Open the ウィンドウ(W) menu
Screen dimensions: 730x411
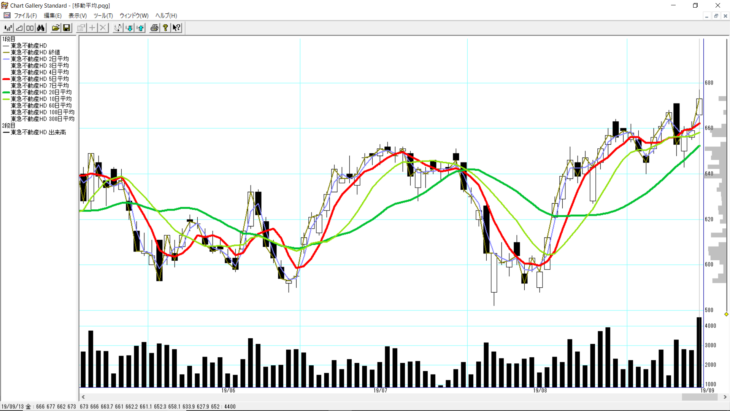pos(133,16)
